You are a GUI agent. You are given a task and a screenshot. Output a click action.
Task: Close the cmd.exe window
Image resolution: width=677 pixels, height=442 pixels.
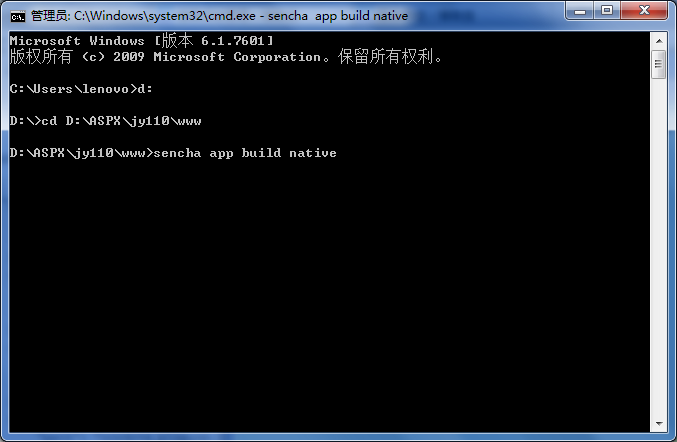click(x=644, y=11)
